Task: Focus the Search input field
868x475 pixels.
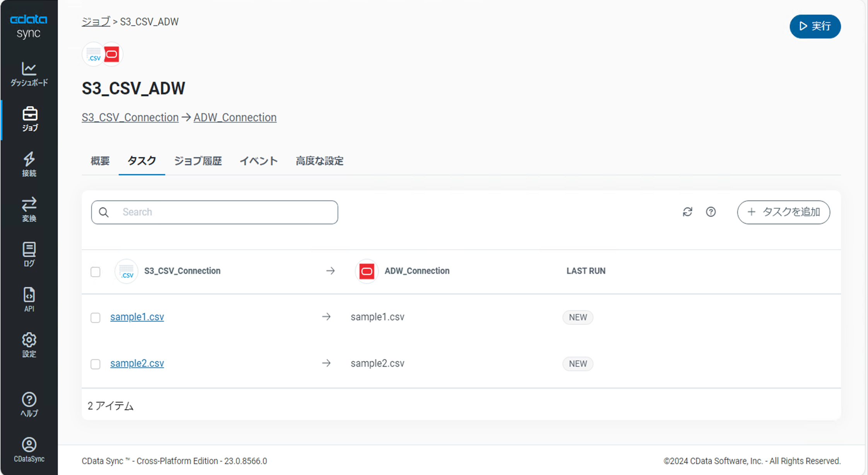Action: coord(215,212)
